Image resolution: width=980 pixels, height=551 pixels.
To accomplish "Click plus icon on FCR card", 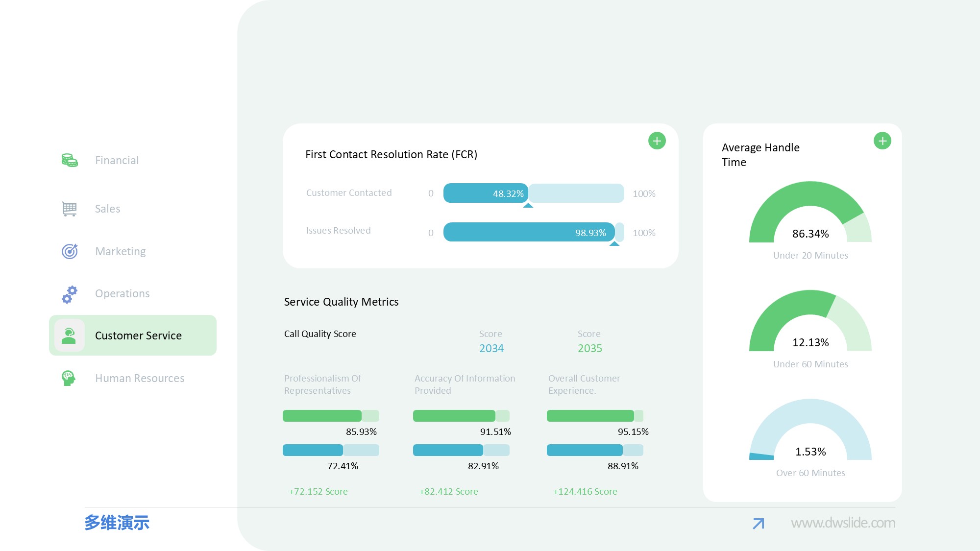I will [x=657, y=141].
